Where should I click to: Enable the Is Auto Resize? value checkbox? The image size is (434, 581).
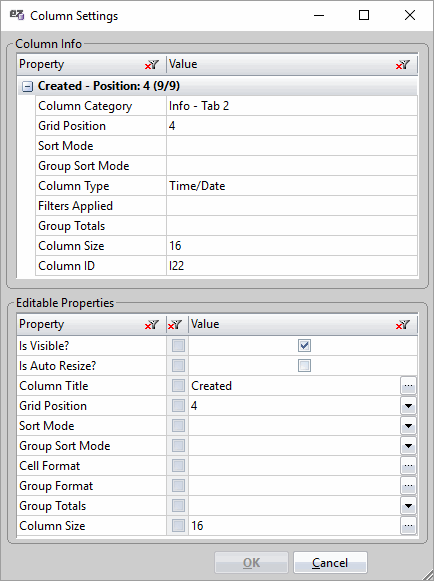pyautogui.click(x=304, y=366)
